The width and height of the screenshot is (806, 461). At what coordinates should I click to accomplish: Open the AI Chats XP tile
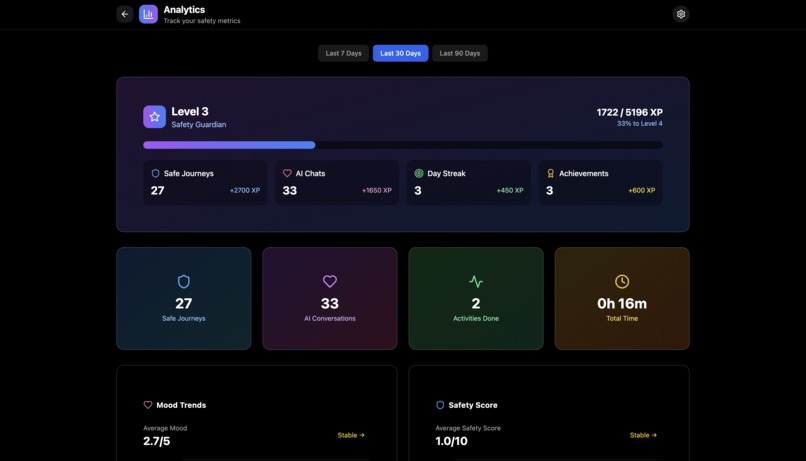pos(337,182)
